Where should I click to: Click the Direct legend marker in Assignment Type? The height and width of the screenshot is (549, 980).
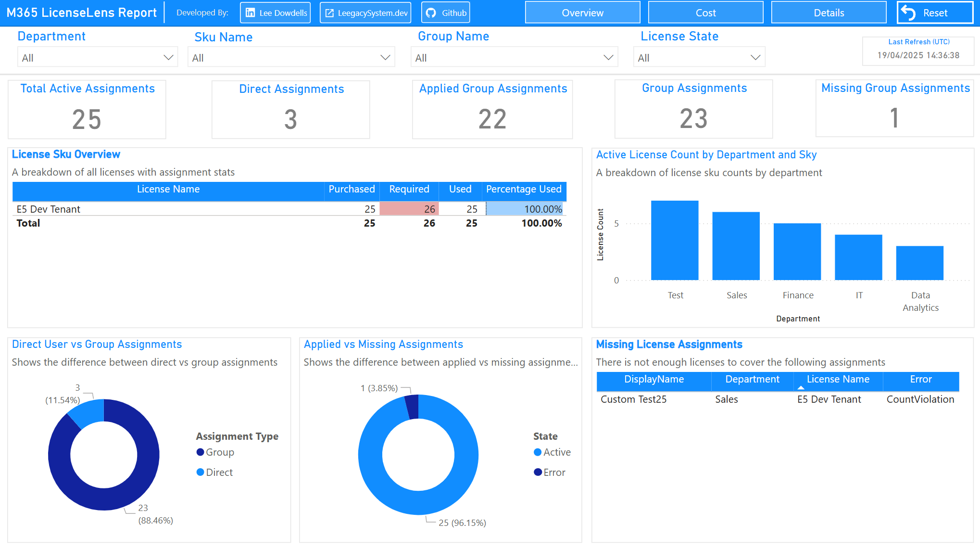(200, 472)
